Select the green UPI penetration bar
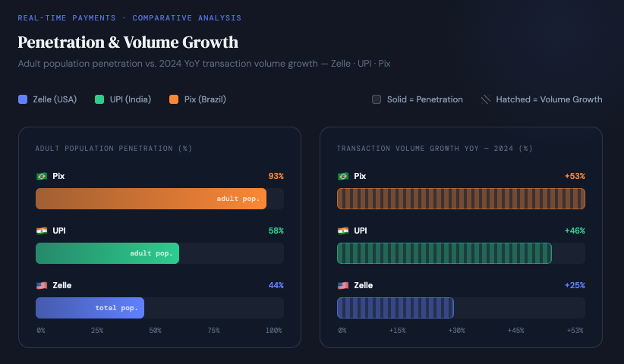This screenshot has height=364, width=624. [108, 253]
